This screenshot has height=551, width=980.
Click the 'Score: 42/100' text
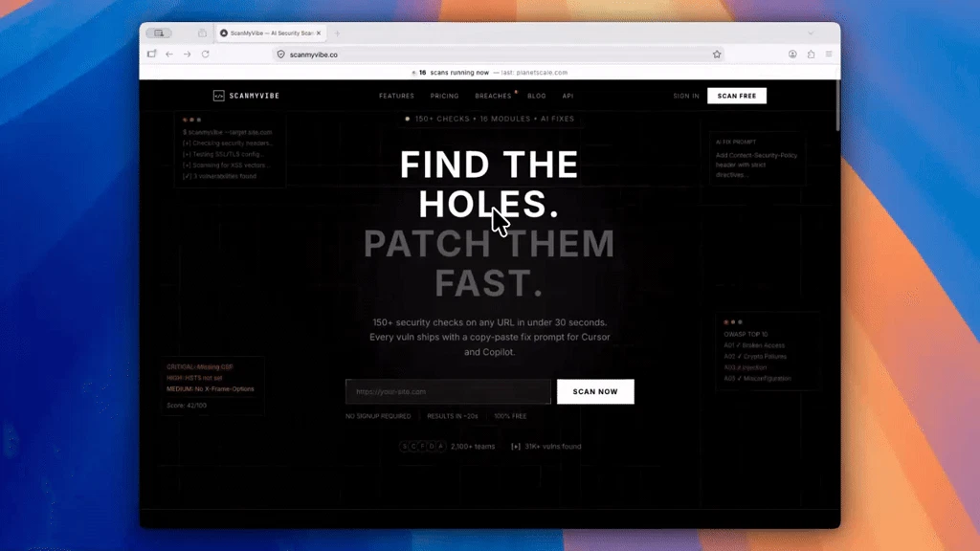tap(187, 406)
